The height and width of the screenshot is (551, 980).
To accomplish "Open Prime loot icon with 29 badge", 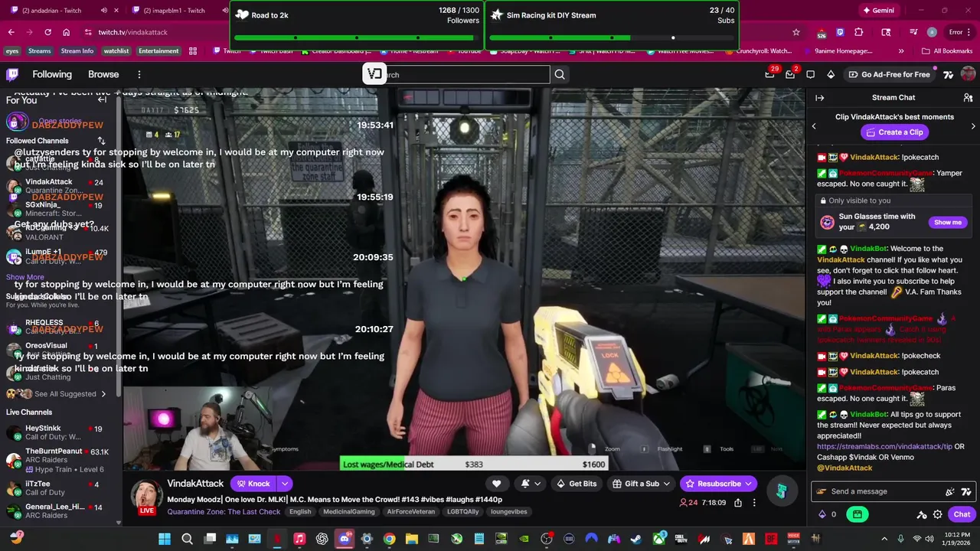I will [x=770, y=73].
